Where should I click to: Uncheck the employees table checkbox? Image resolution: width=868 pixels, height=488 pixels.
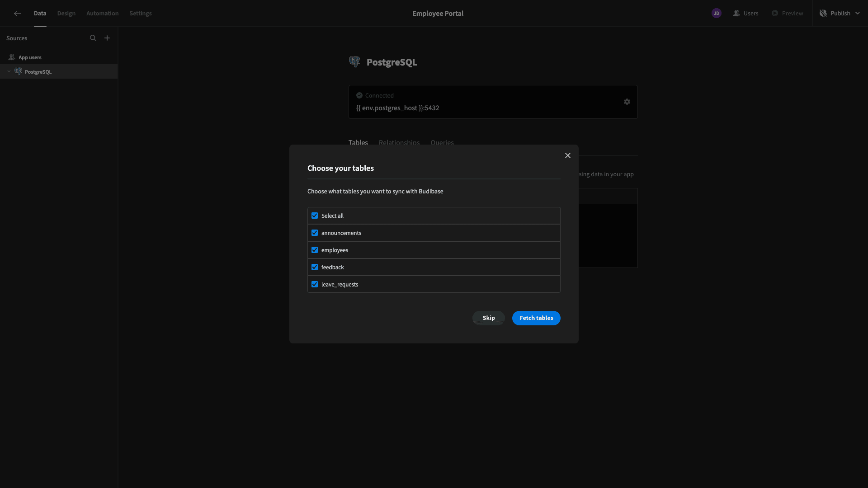315,250
